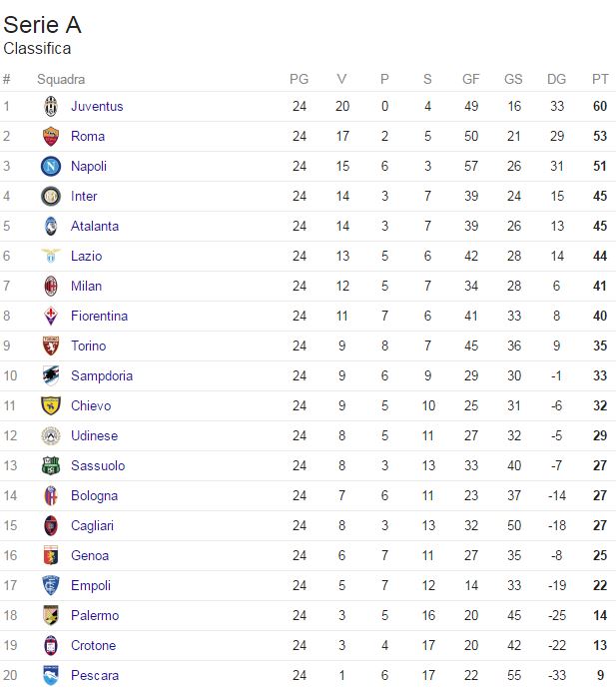Click the Atalanta club crest

pyautogui.click(x=51, y=227)
